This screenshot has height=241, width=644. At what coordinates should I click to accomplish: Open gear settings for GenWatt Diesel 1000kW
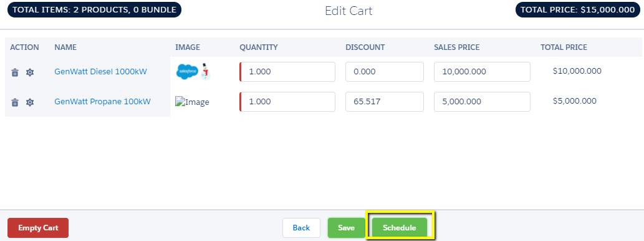tap(29, 73)
